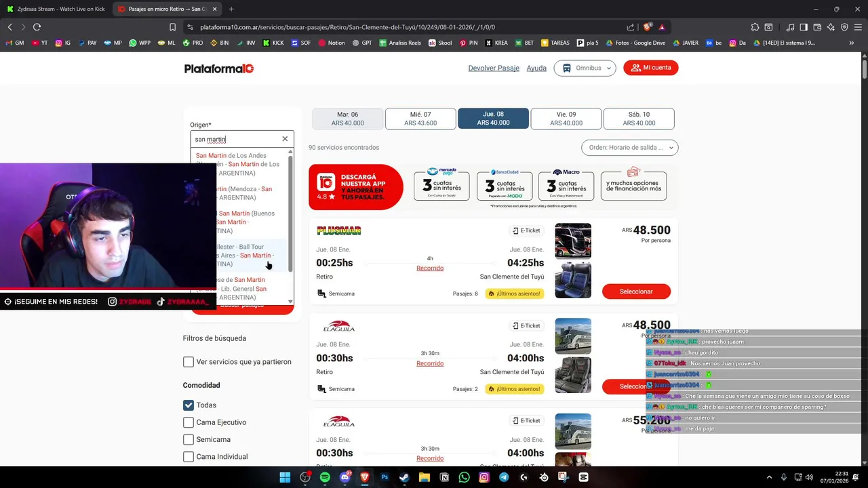The image size is (868, 488).
Task: Open Mi cuenta button
Action: pos(650,68)
